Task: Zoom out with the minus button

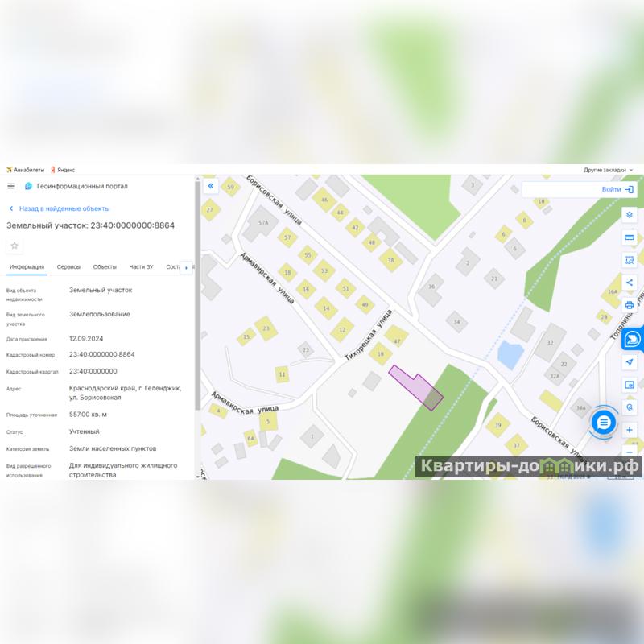Action: click(x=629, y=452)
